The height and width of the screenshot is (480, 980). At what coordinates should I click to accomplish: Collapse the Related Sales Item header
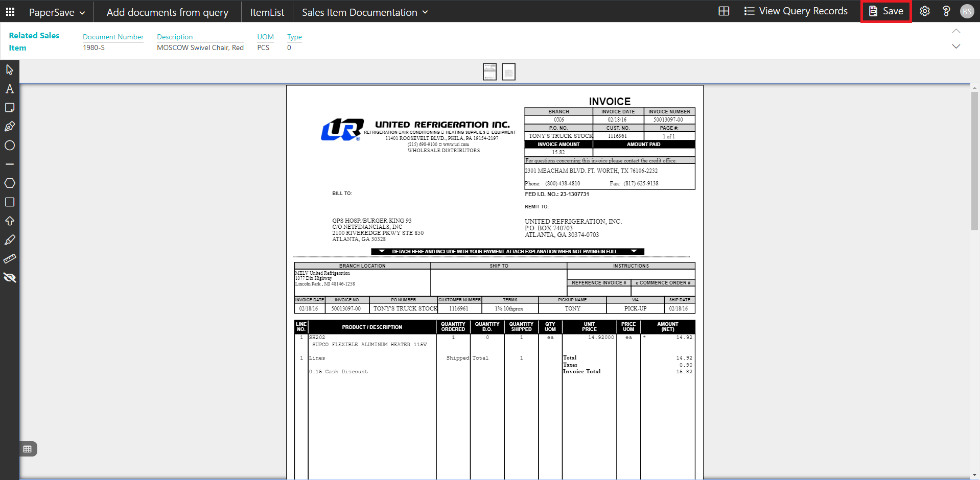[956, 31]
